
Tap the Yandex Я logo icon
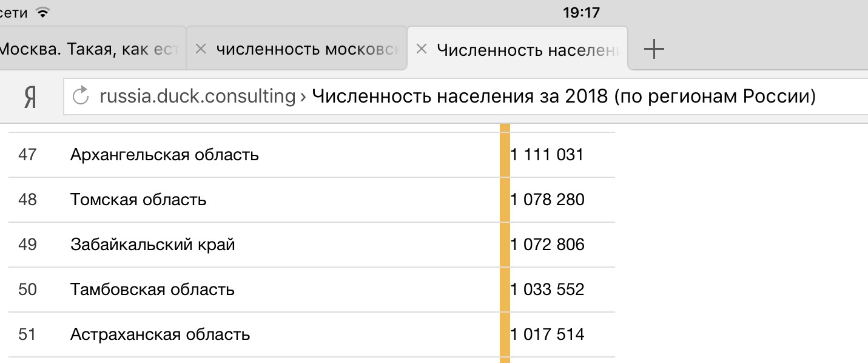pos(29,97)
